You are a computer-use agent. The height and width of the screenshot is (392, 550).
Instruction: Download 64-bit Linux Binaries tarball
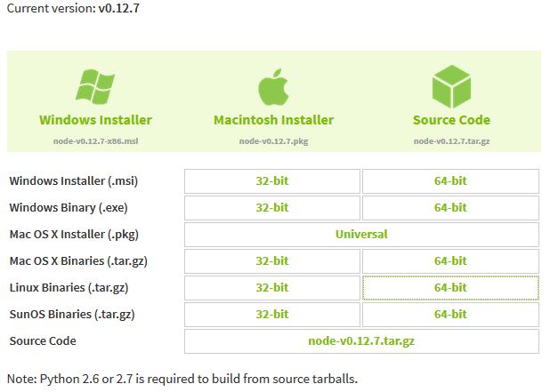[x=450, y=288]
